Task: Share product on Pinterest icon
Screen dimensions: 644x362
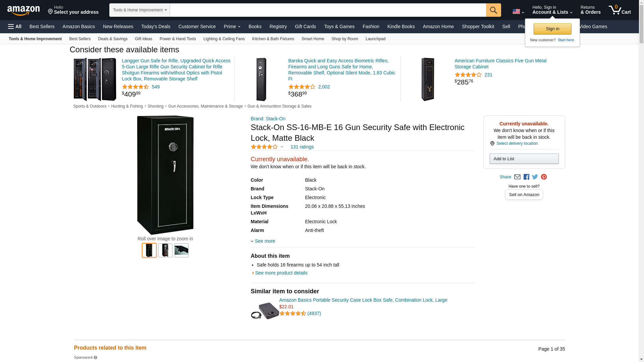Action: click(x=544, y=177)
